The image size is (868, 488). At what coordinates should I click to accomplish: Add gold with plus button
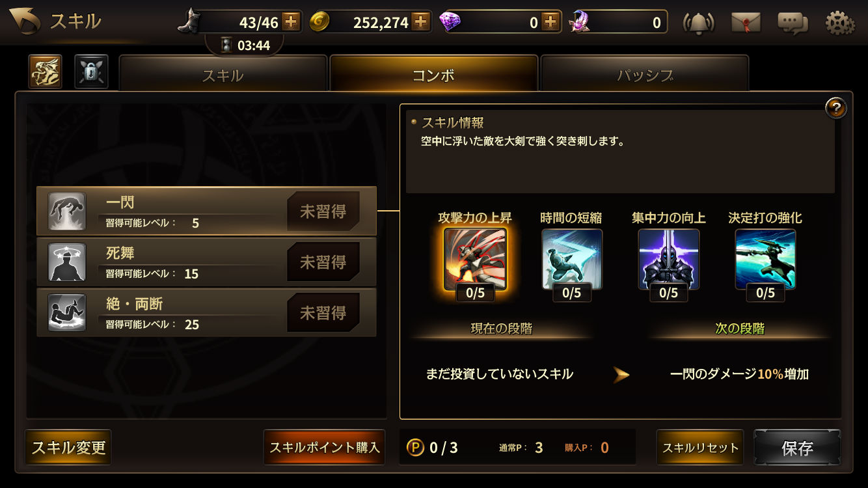point(421,22)
